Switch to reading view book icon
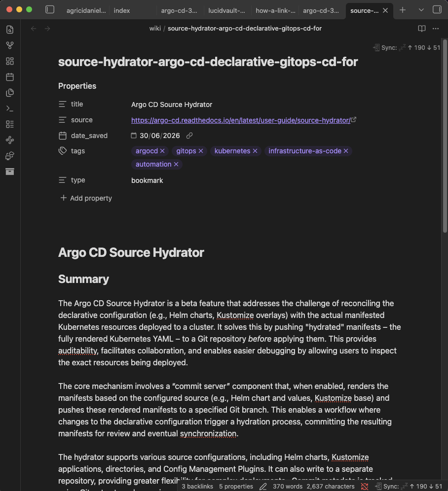Viewport: 448px width, 491px height. (422, 29)
